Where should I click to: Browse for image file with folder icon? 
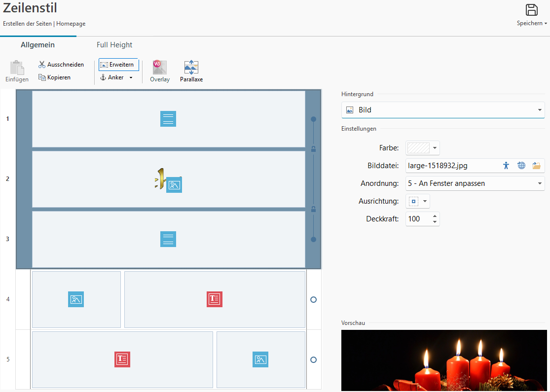[x=537, y=166]
